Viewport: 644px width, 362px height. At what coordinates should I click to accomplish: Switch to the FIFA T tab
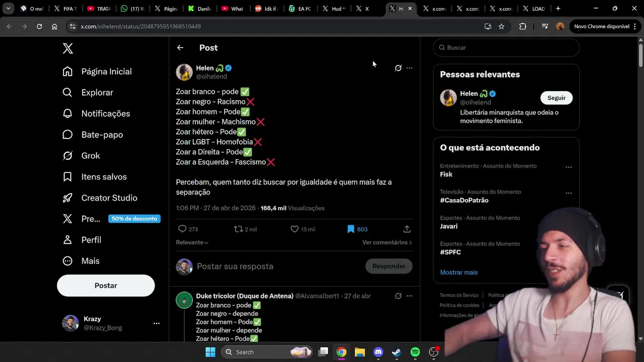click(65, 9)
